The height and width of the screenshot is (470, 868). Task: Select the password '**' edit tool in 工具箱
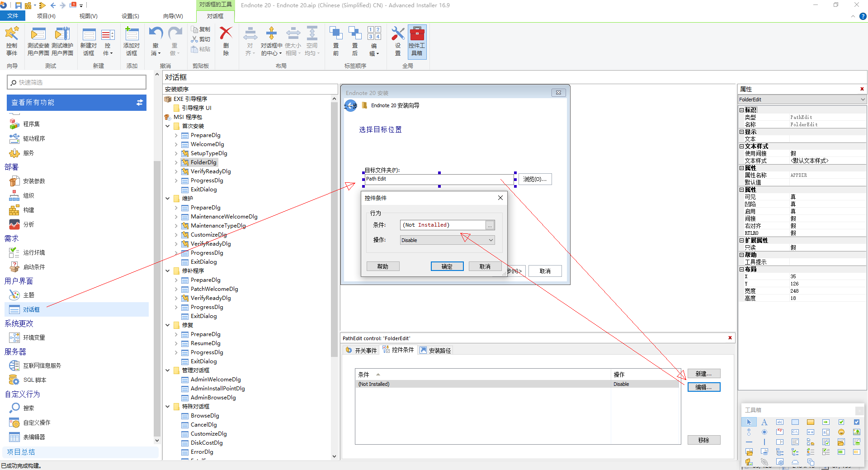click(811, 432)
